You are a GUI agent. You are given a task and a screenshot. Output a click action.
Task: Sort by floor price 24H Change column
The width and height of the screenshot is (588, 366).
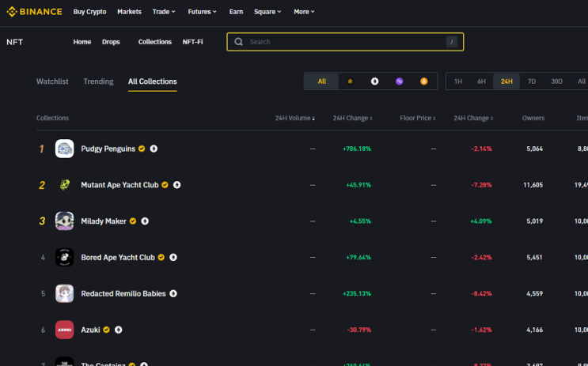pyautogui.click(x=473, y=118)
